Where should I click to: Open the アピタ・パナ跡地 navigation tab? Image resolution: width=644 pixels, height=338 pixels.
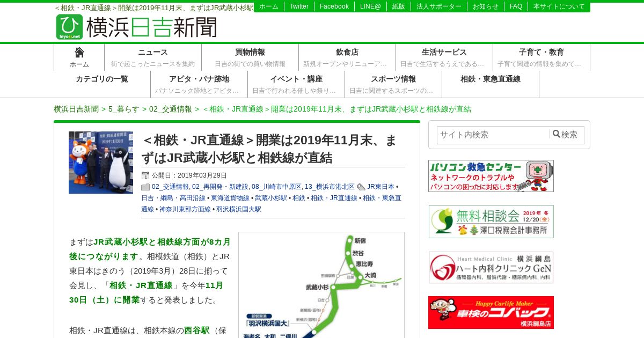pos(199,84)
